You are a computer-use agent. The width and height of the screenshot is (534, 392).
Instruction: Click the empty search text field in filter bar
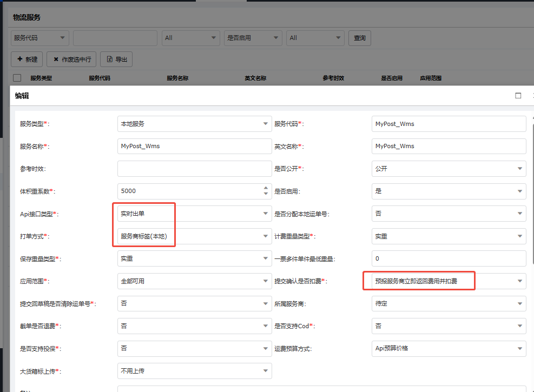(115, 38)
